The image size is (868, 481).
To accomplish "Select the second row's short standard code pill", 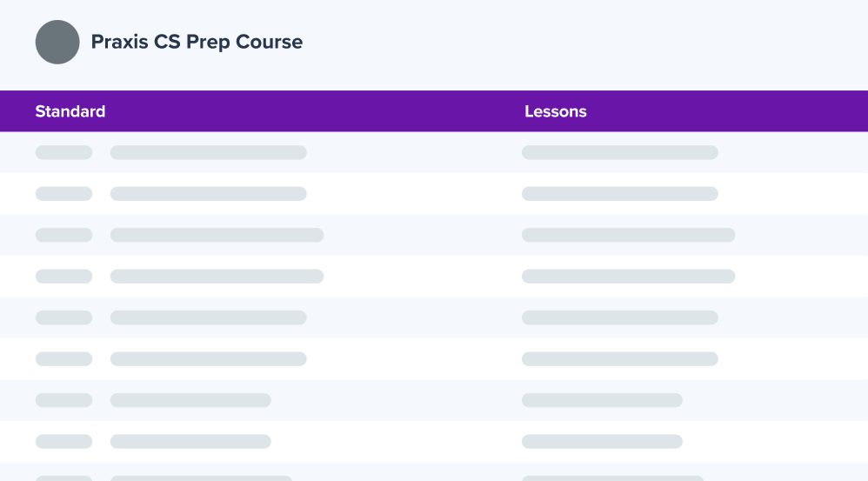I will click(63, 194).
